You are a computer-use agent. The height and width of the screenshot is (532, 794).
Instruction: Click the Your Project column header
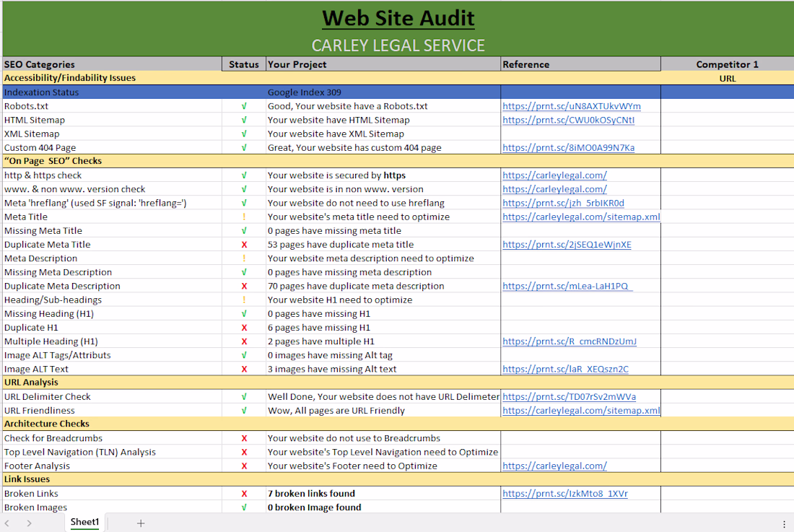383,64
